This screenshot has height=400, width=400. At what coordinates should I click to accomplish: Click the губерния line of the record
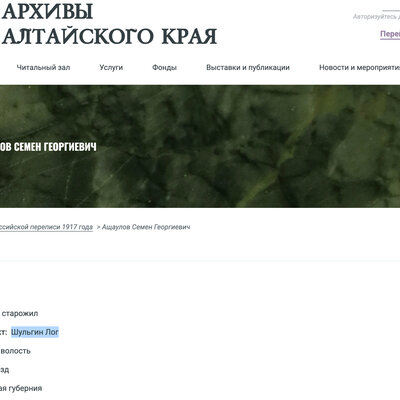tap(21, 388)
